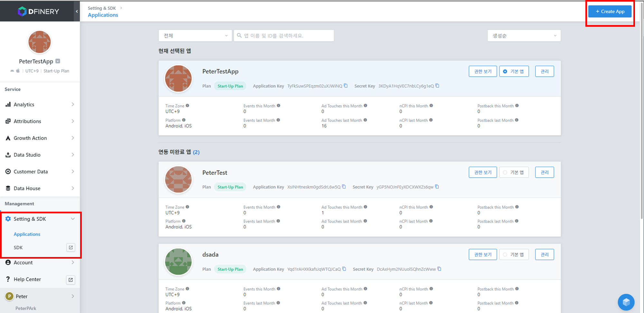Select Applications in the sidebar
This screenshot has width=644, height=313.
click(27, 234)
